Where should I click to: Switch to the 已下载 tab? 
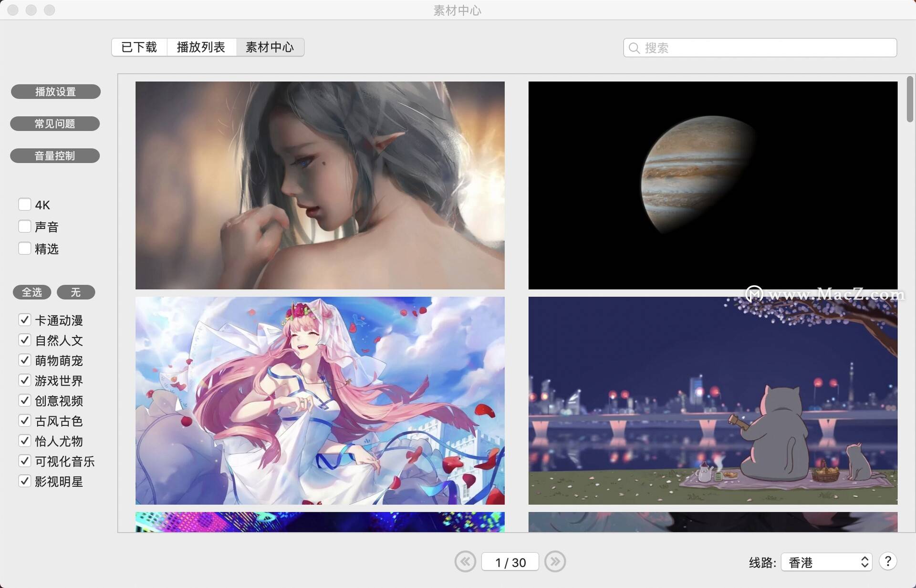(139, 47)
